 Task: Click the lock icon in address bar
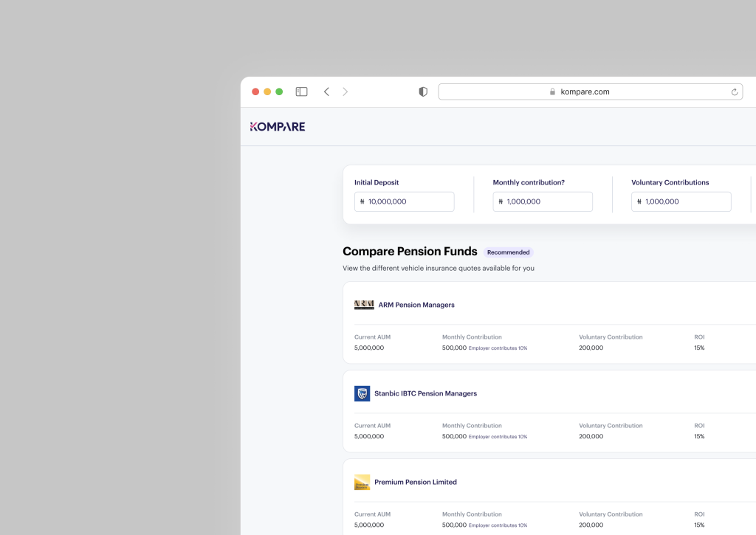coord(552,92)
